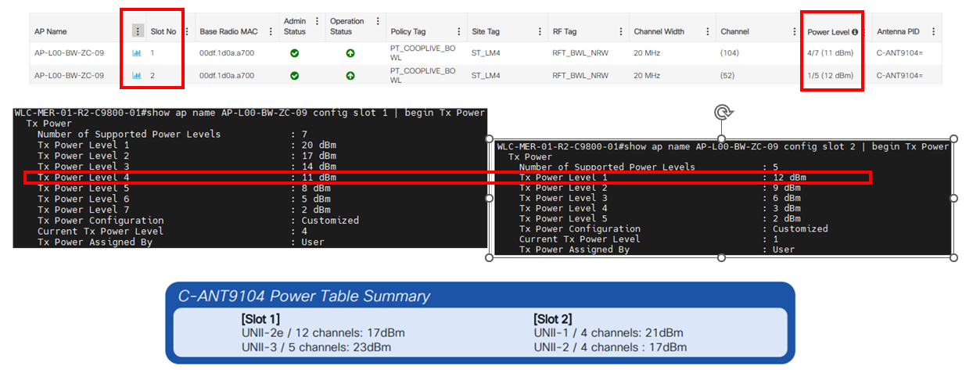980x370 pixels.
Task: Open the AP-L00-BW-ZC-09 entry in the slot 1 row
Action: [69, 53]
